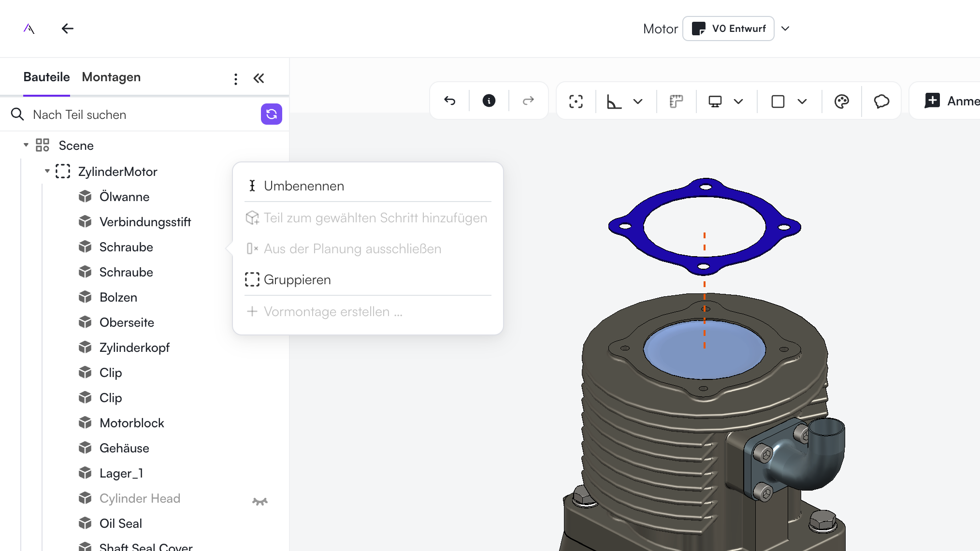
Task: Open the info icon in toolbar
Action: click(489, 101)
